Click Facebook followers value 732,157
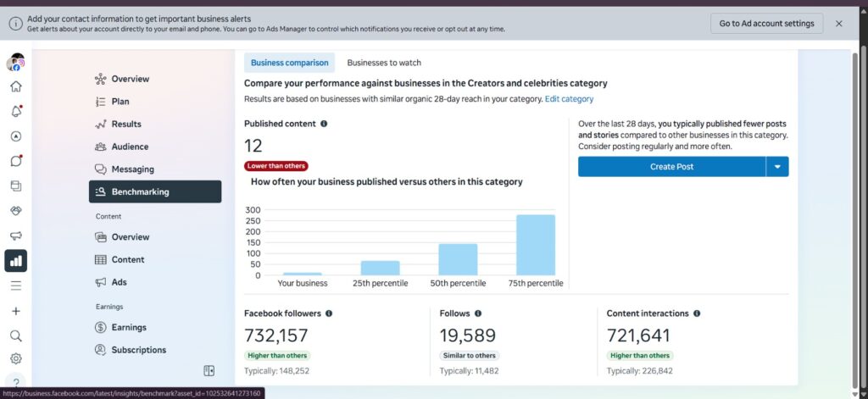This screenshot has width=868, height=399. pos(276,335)
